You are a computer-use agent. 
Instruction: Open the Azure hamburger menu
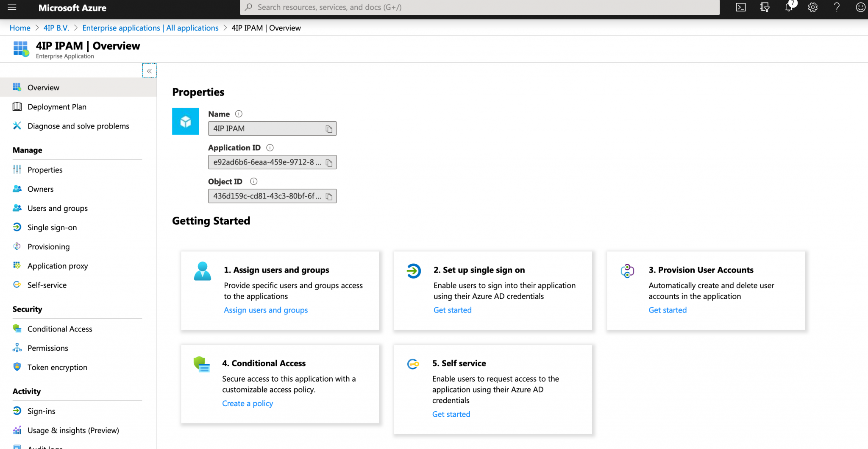coord(11,7)
